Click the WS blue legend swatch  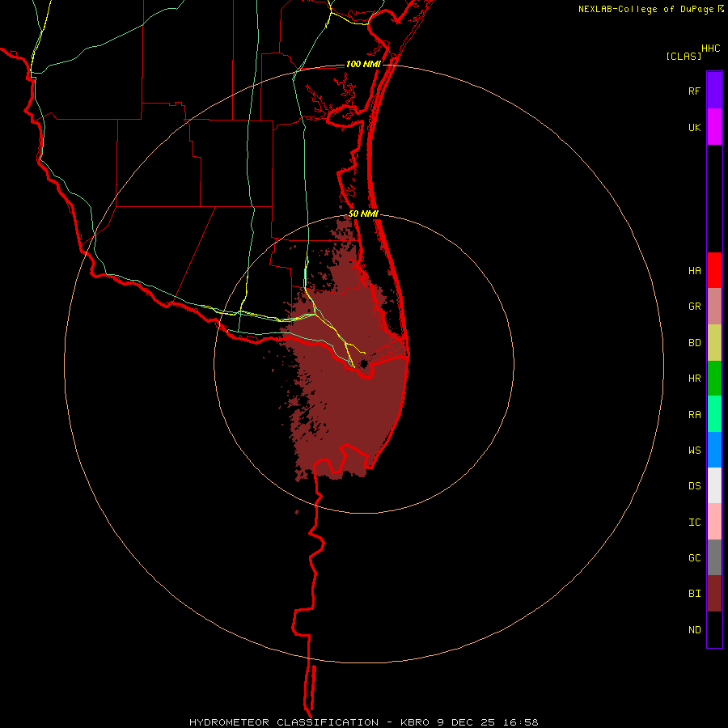(x=714, y=450)
